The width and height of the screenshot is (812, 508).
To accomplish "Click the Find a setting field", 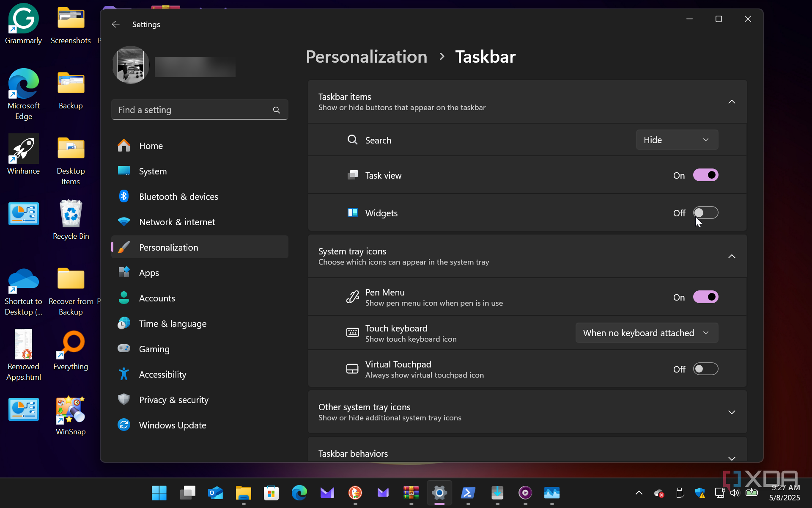I will coord(192,110).
